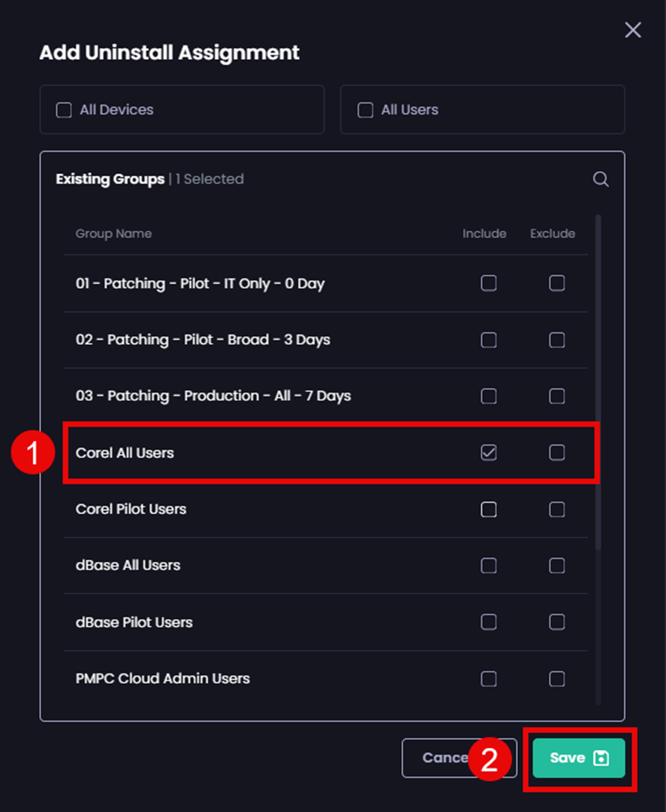Check Include for 01 - Patching - Pilot - IT Only

[x=488, y=283]
